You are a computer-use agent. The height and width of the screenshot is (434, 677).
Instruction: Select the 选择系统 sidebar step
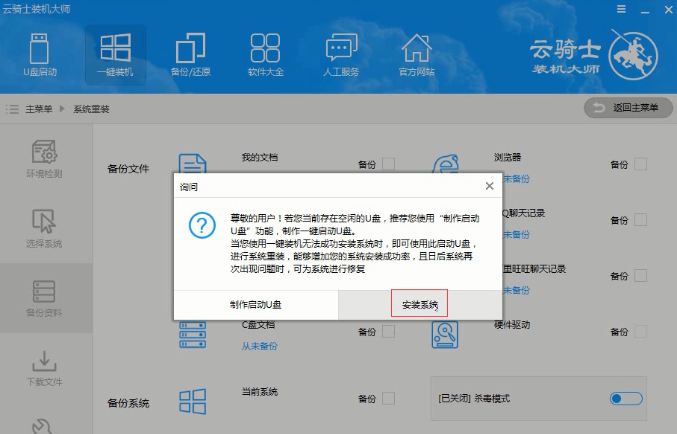pos(44,229)
